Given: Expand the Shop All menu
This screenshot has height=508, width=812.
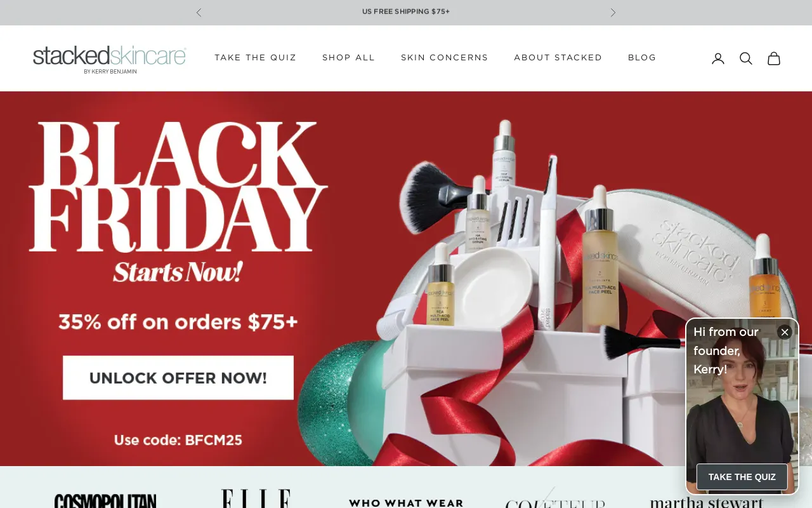Looking at the screenshot, I should tap(349, 58).
